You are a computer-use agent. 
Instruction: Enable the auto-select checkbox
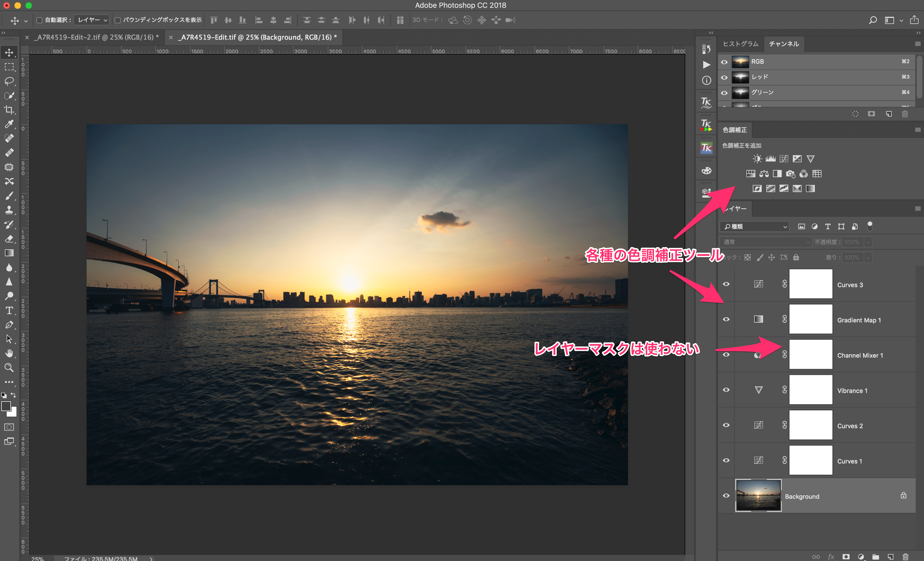39,20
